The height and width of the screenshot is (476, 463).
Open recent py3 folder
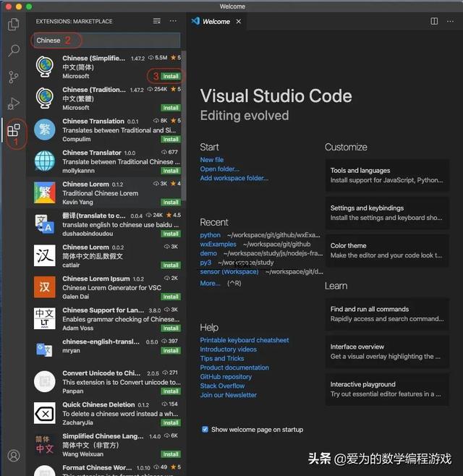pos(205,263)
